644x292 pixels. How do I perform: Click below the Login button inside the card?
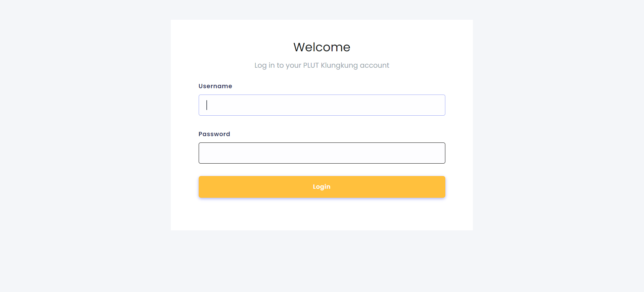tap(321, 215)
